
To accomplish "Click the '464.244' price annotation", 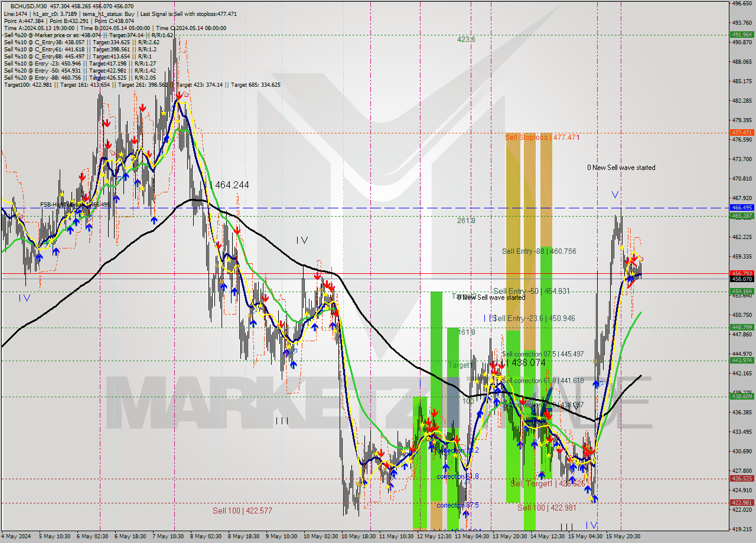I will (x=232, y=185).
